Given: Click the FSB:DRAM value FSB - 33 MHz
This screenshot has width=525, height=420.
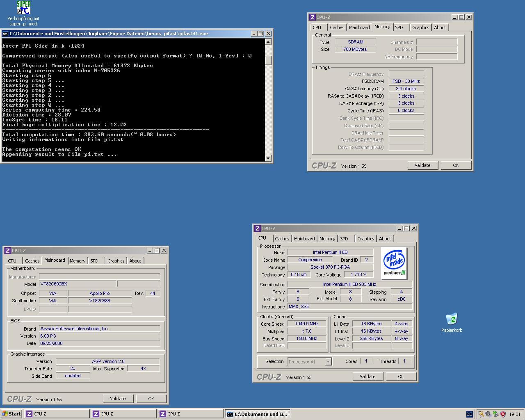Looking at the screenshot, I should coord(406,81).
